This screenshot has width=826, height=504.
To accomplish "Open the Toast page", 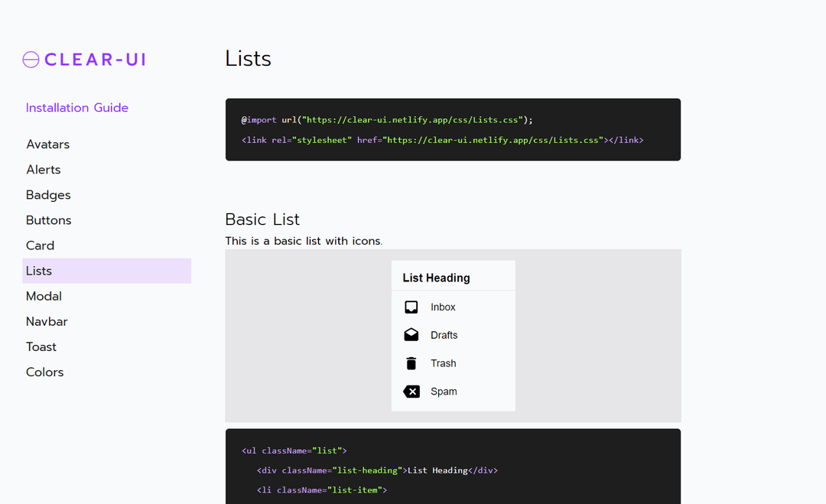I will [41, 346].
